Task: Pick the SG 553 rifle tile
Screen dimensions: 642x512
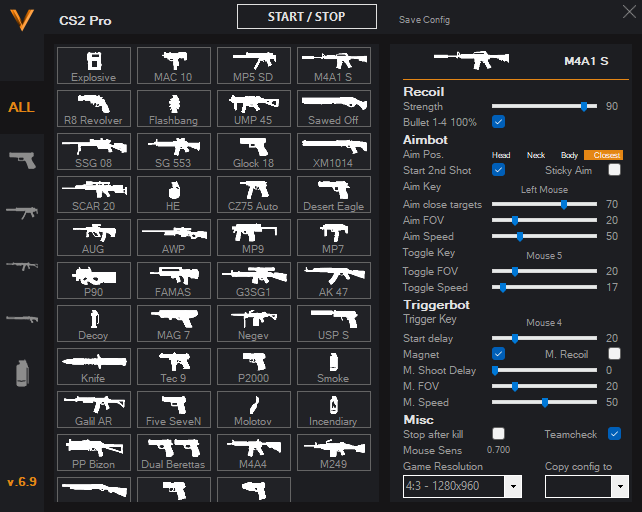Action: tap(174, 152)
